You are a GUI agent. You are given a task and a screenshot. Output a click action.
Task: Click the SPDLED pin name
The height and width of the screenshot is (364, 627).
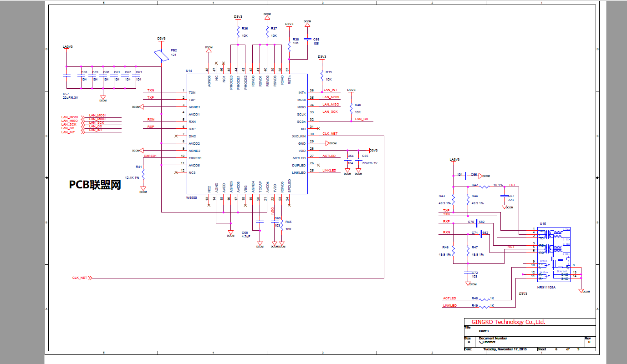(289, 186)
